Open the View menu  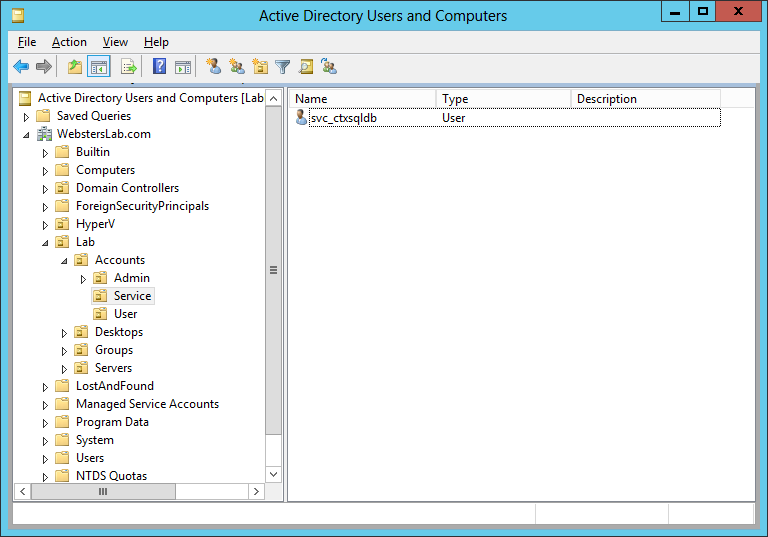tap(115, 42)
